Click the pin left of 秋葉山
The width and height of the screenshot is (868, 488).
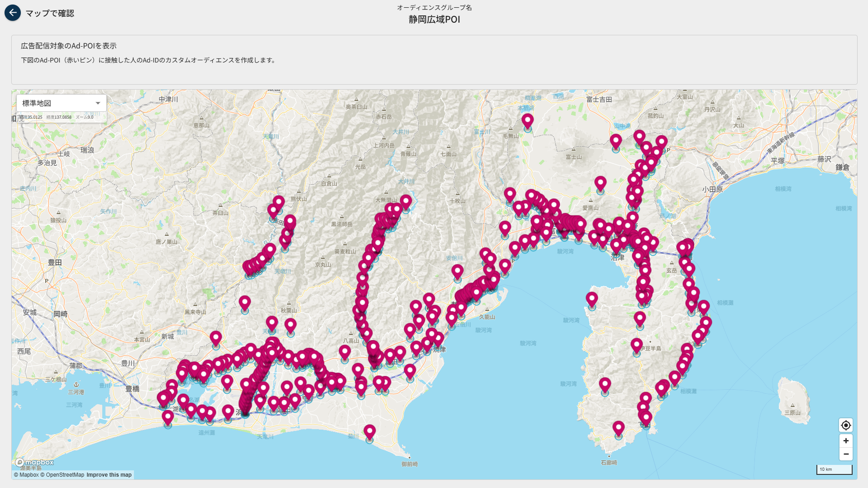(x=244, y=303)
